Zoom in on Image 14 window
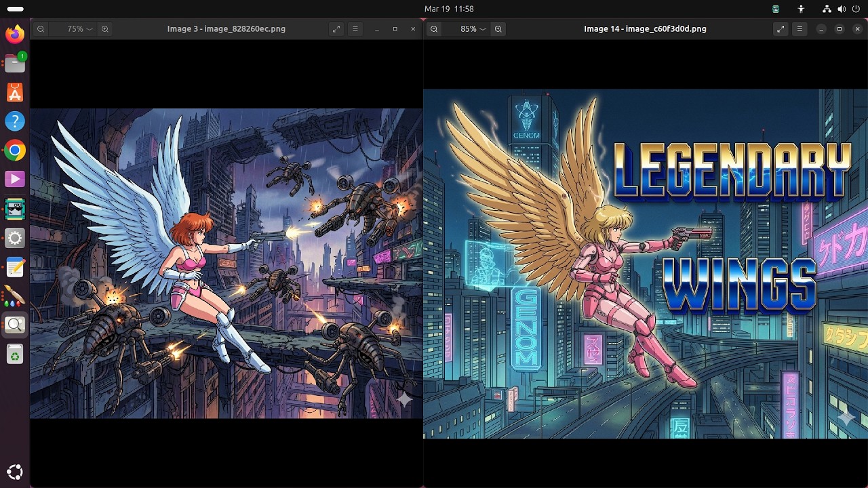The width and height of the screenshot is (868, 488). click(498, 29)
